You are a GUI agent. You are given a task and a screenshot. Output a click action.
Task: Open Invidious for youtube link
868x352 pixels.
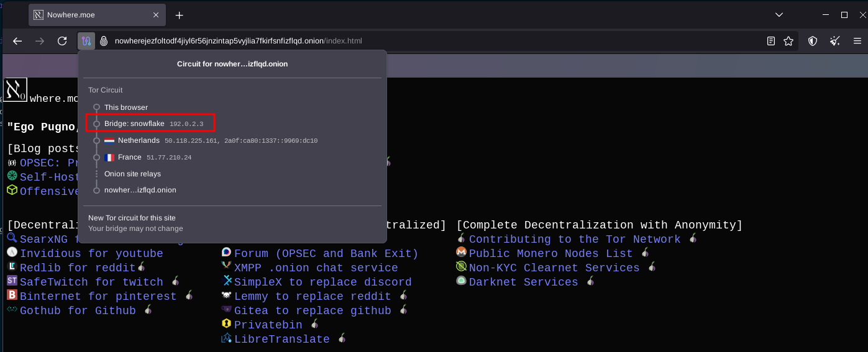click(x=91, y=254)
